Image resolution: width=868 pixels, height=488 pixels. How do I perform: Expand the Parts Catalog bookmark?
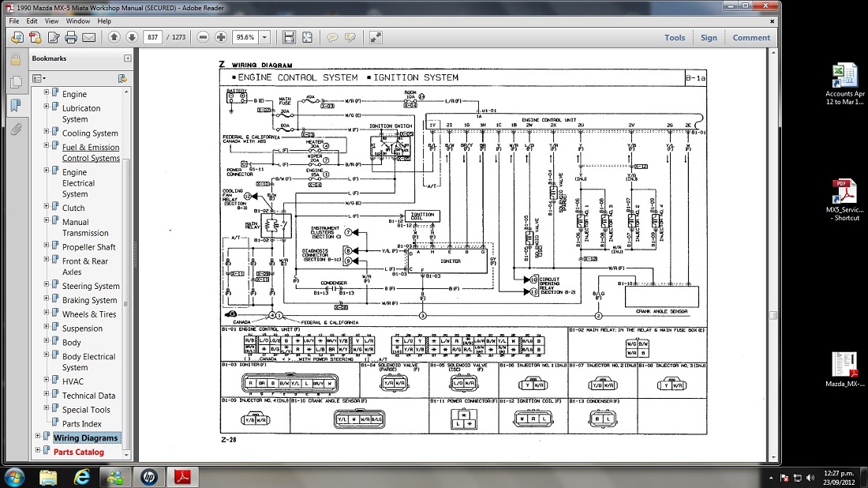pos(38,450)
